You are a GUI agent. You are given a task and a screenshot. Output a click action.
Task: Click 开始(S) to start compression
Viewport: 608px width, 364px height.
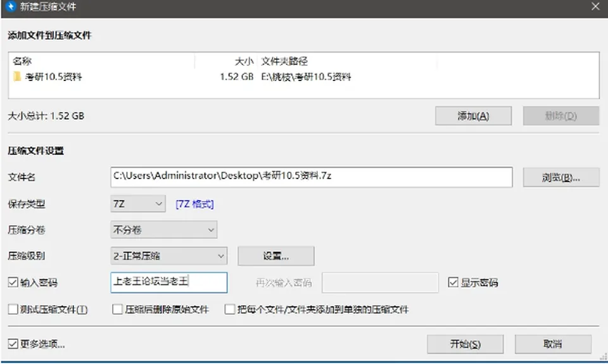pos(465,344)
